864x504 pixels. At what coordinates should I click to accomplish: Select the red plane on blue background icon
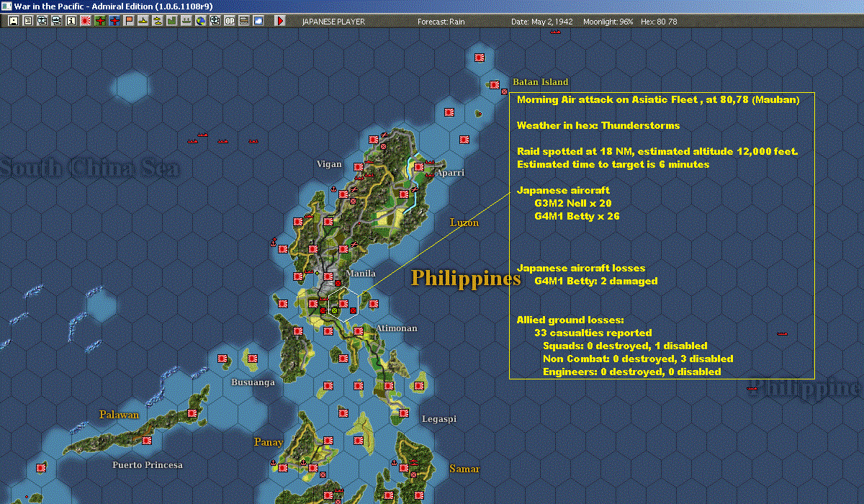(x=114, y=21)
